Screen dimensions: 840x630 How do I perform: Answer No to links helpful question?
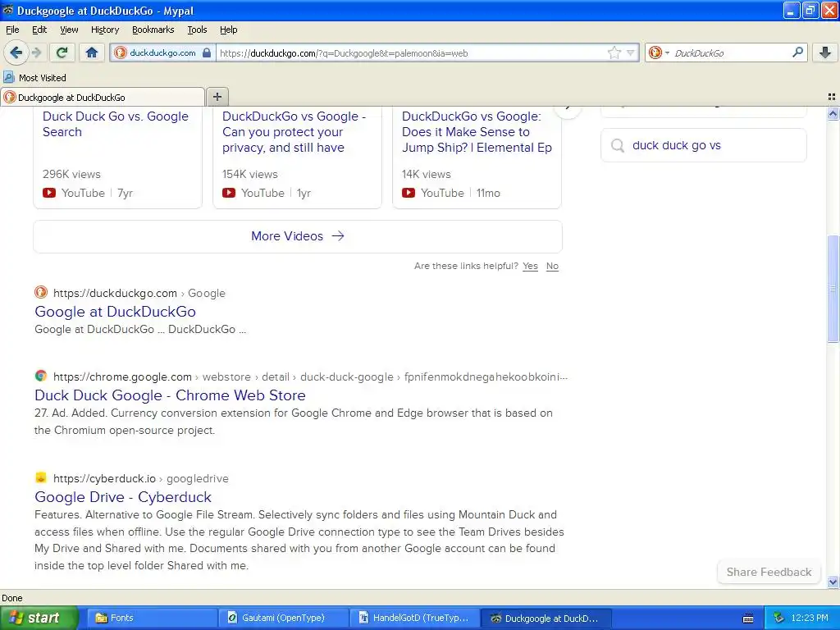tap(552, 267)
